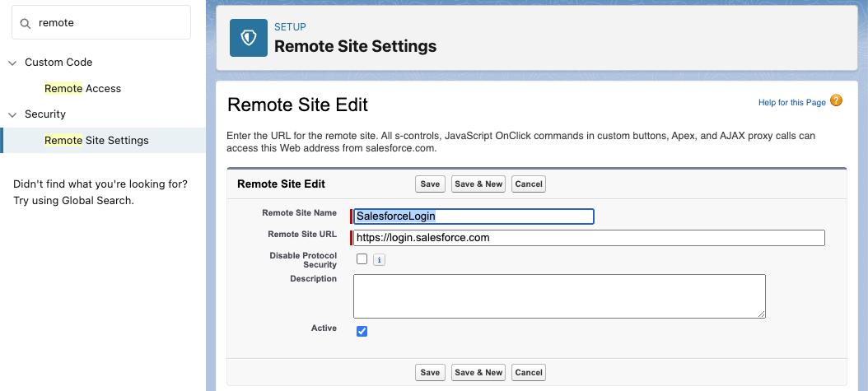
Task: Click the SETUP breadcrumb link
Action: point(290,26)
